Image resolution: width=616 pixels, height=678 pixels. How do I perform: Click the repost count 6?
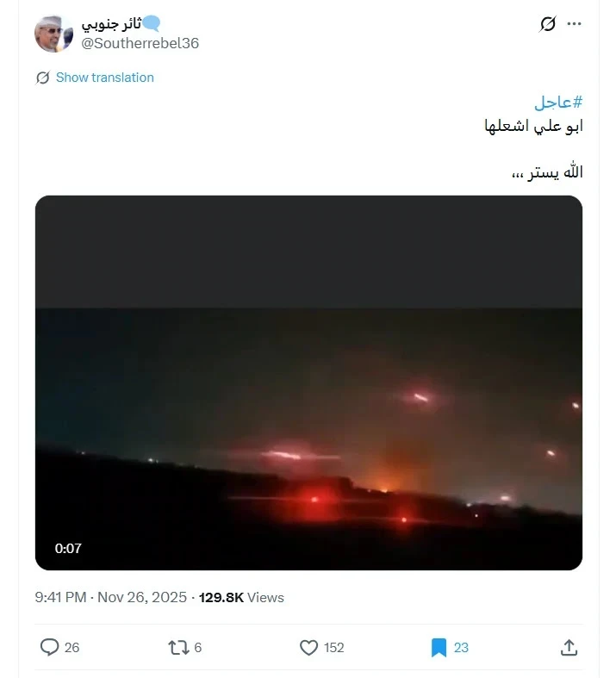point(197,647)
